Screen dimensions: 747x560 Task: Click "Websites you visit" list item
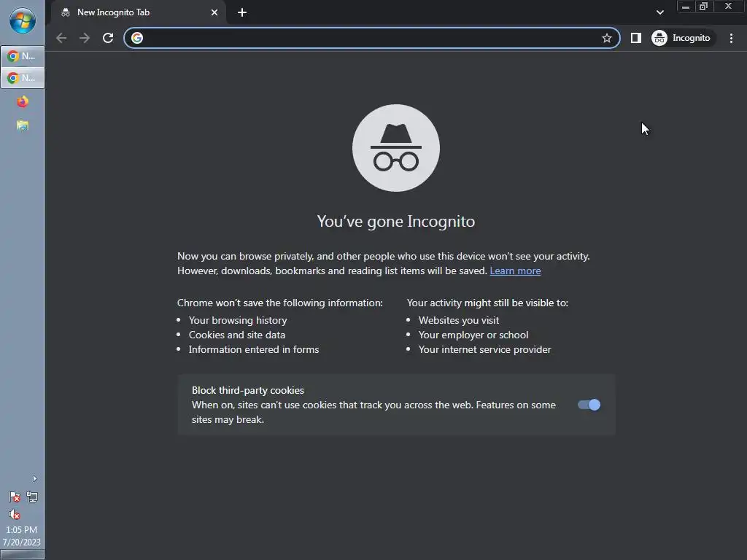click(459, 321)
